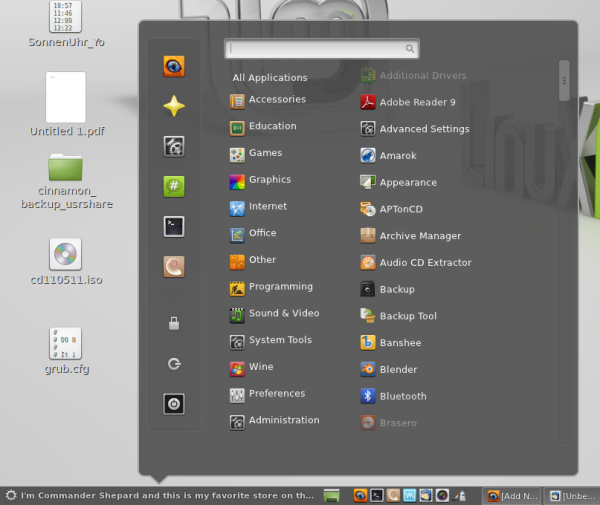Select the Games category
This screenshot has width=600, height=505.
pos(256,154)
